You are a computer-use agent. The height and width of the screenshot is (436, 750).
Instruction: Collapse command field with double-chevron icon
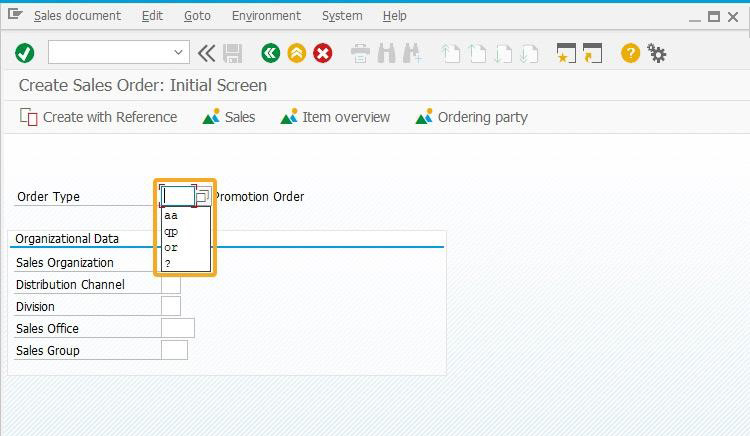pyautogui.click(x=207, y=53)
